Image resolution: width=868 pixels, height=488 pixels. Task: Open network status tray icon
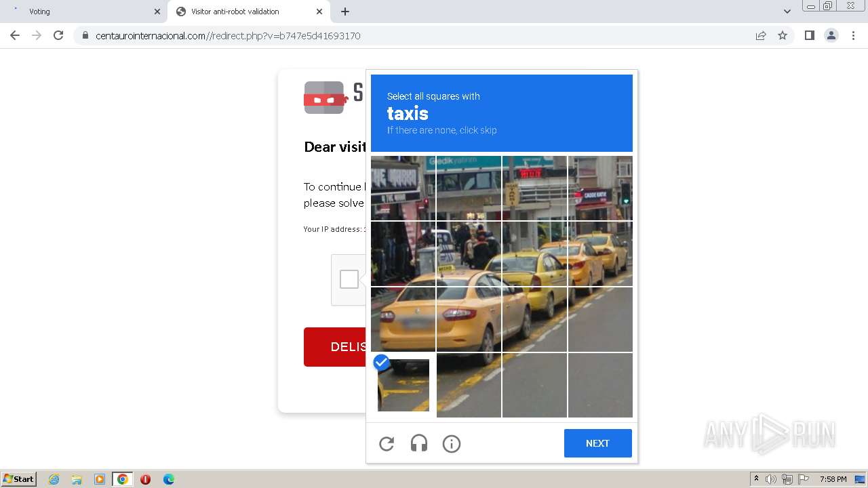point(787,479)
